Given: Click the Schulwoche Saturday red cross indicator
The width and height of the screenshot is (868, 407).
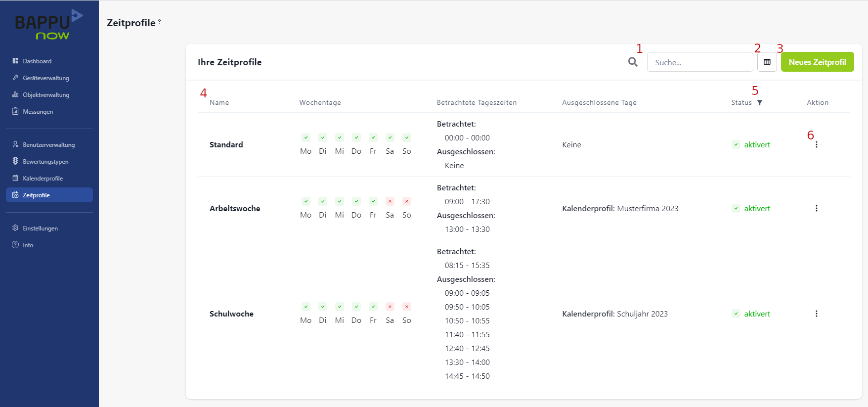Looking at the screenshot, I should pyautogui.click(x=390, y=307).
